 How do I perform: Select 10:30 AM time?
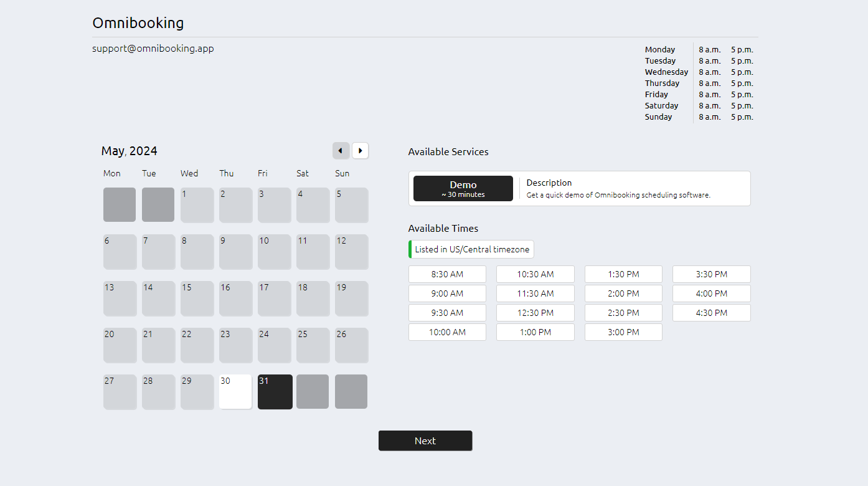(535, 274)
